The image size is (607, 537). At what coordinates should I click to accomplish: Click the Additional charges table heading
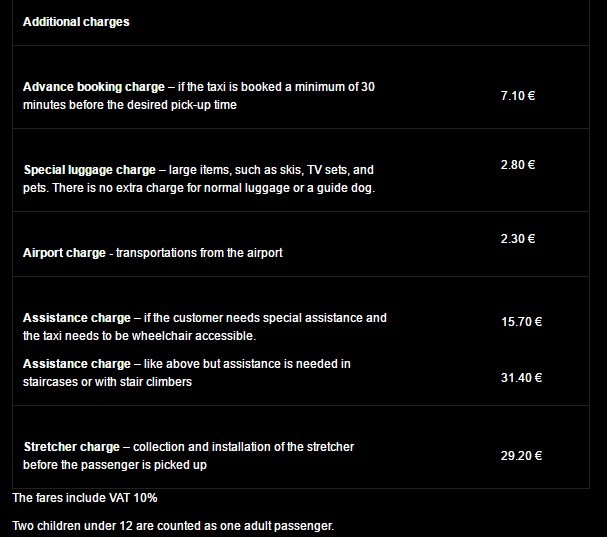pyautogui.click(x=76, y=22)
